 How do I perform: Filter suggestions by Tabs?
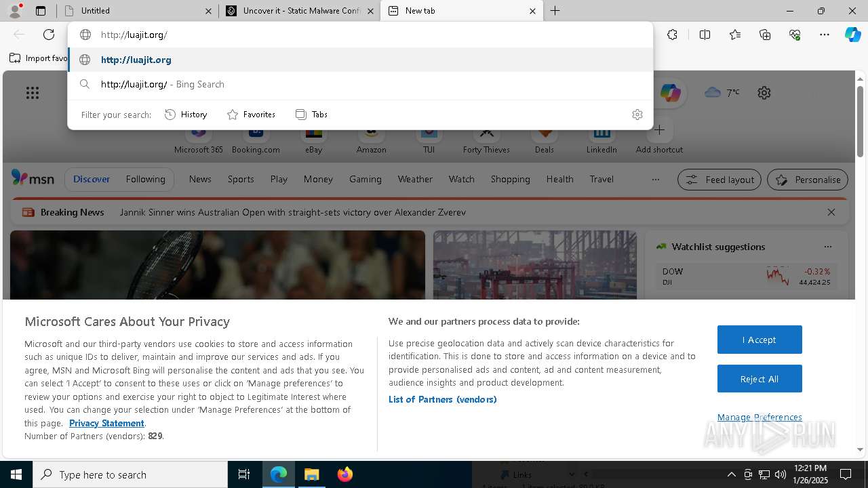[x=311, y=115]
